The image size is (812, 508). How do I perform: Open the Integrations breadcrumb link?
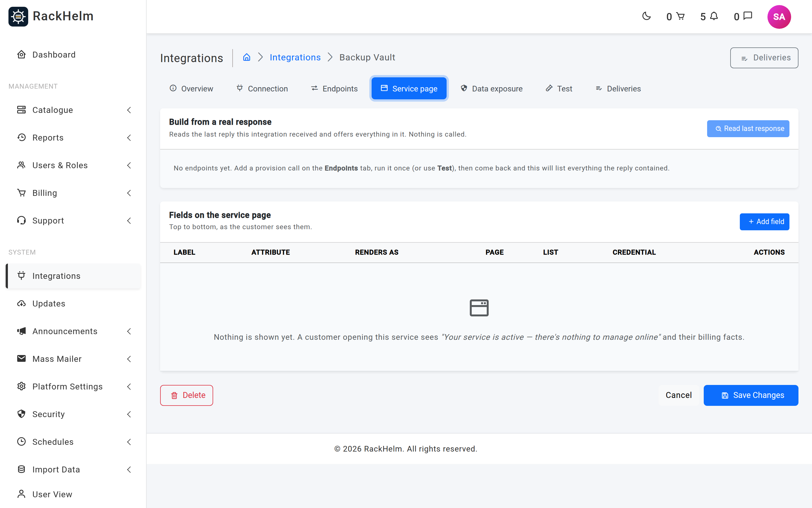pyautogui.click(x=295, y=57)
